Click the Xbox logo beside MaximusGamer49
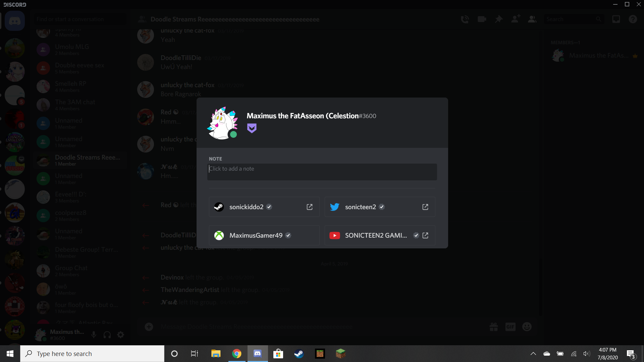 219,236
